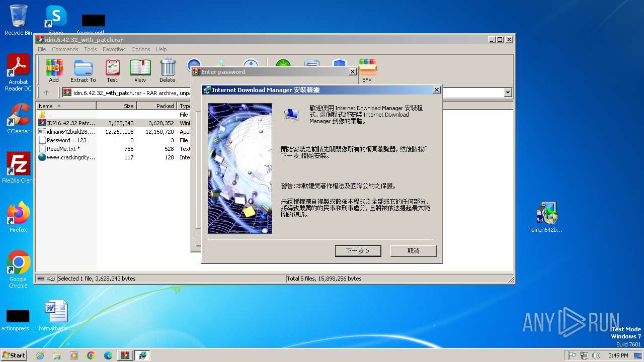
Task: Open Internet Explorer from the taskbar
Action: pos(40,355)
